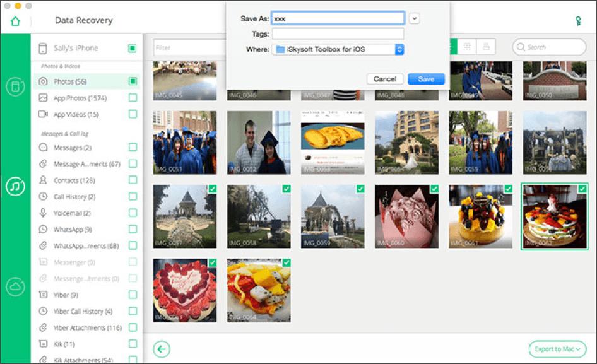Screen dimensions: 597x364
Task: Select the device recovery icon above music icon
Action: click(14, 85)
